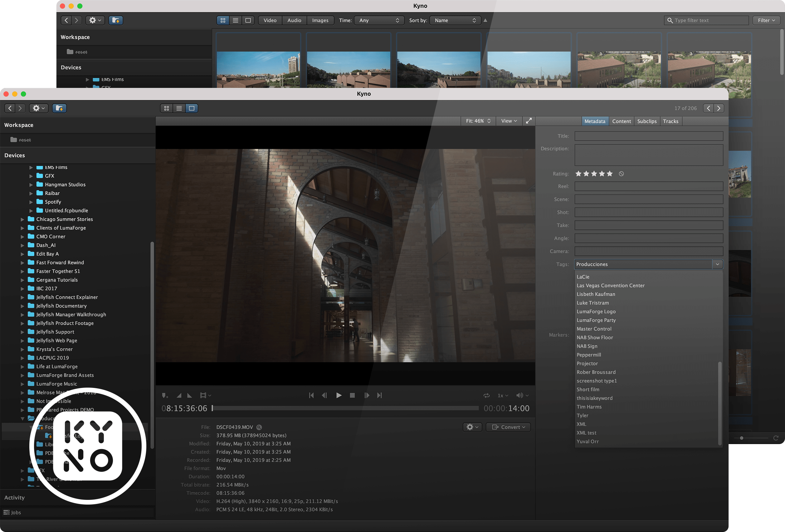This screenshot has width=785, height=532.
Task: Set rating to five stars
Action: coord(609,173)
